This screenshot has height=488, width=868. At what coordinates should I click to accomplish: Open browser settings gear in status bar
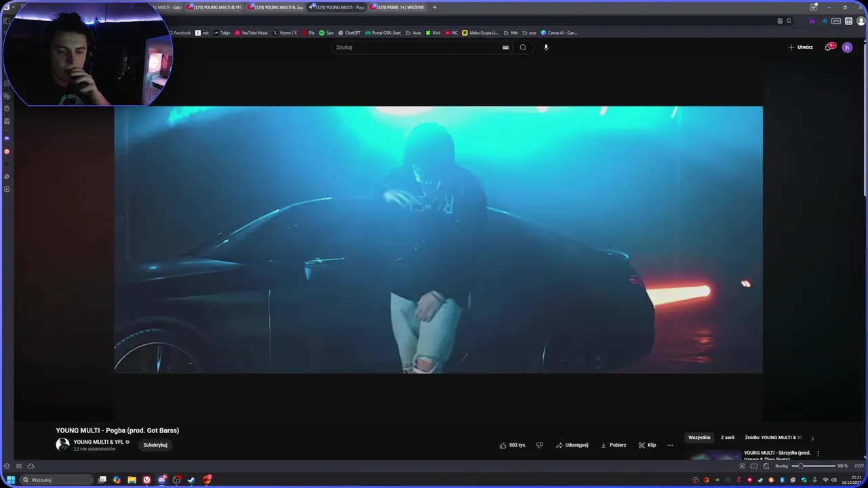click(7, 466)
